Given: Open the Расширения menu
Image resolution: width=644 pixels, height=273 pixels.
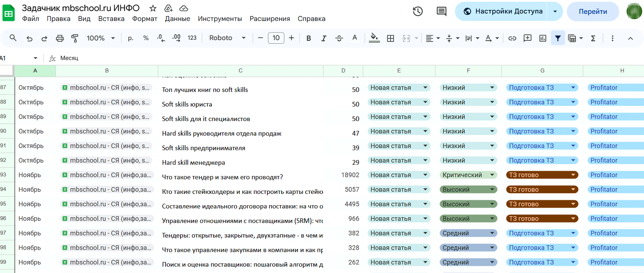Looking at the screenshot, I should (x=269, y=19).
